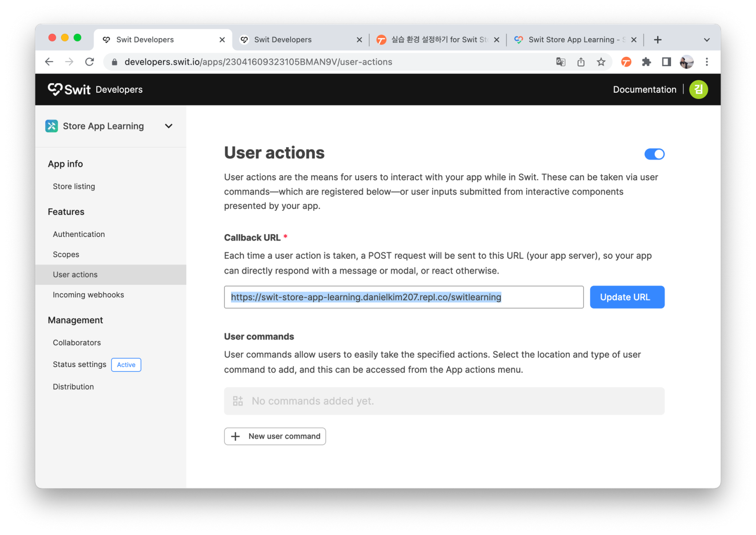The height and width of the screenshot is (535, 756).
Task: Click the Store App Learning app icon
Action: (x=52, y=126)
